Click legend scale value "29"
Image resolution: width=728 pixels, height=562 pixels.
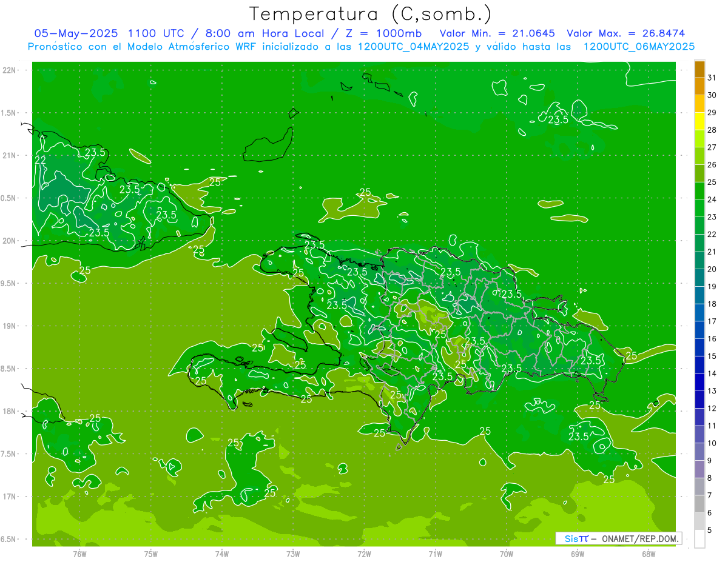click(x=712, y=112)
